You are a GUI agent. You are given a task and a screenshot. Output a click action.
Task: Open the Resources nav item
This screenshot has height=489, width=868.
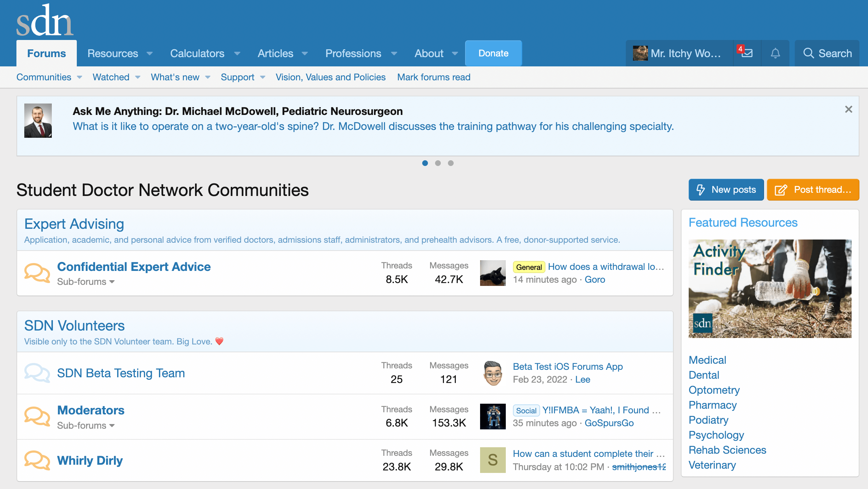click(113, 53)
